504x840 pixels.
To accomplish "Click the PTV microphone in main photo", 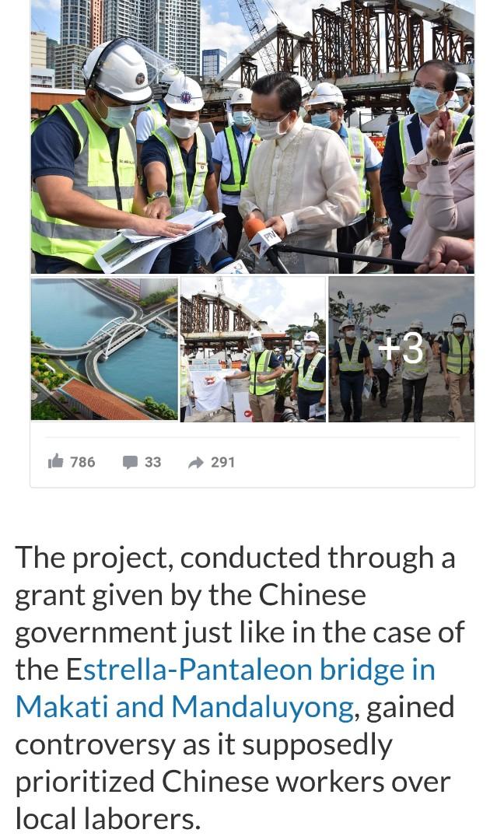I will [262, 236].
